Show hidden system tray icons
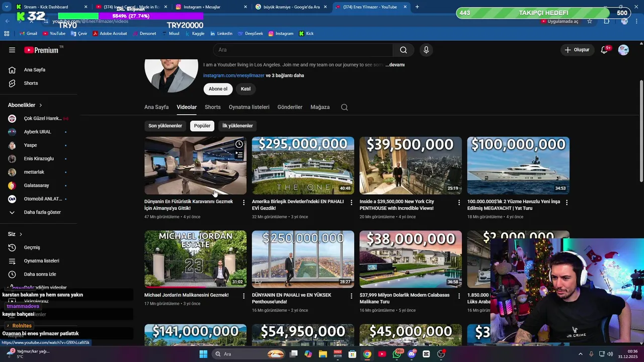The width and height of the screenshot is (644, 362). click(x=580, y=354)
